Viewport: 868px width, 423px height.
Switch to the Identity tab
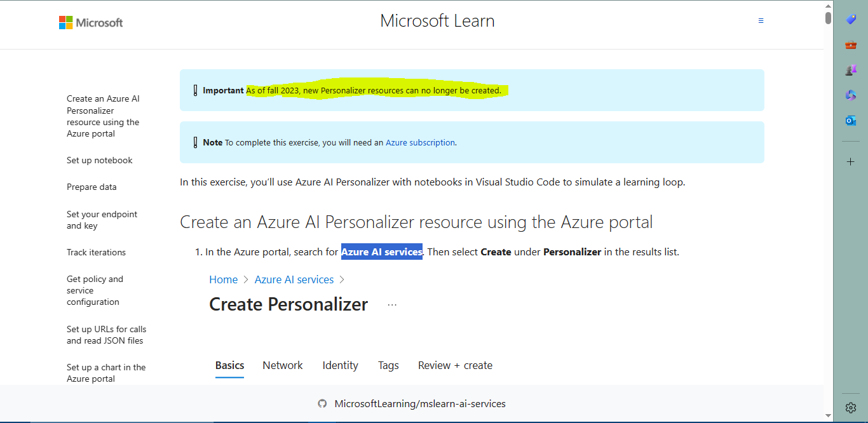point(340,366)
